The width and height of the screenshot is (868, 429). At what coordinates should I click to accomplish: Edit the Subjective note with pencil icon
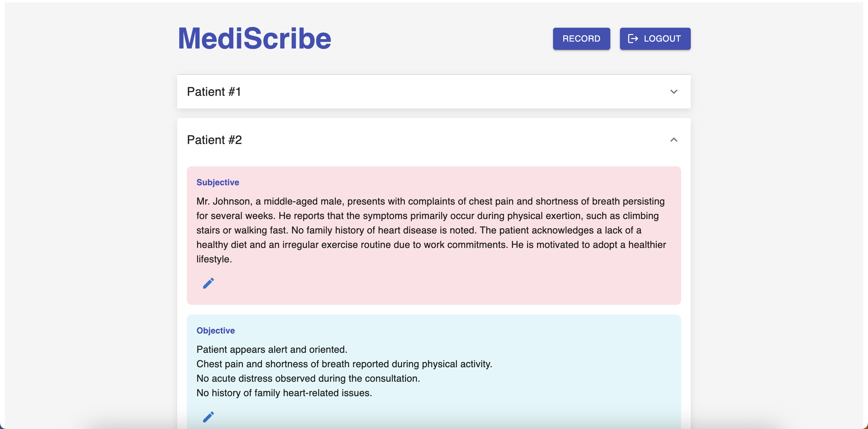tap(208, 283)
